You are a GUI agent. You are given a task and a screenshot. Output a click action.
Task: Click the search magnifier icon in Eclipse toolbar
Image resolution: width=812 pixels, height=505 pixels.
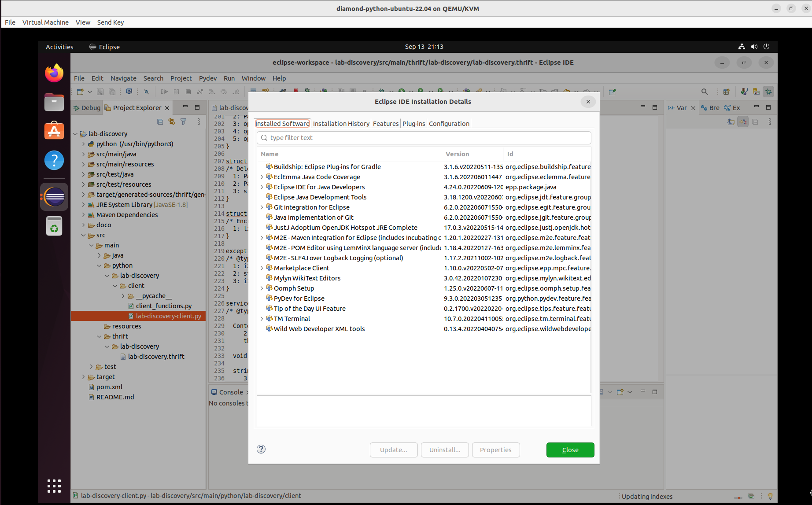tap(705, 92)
